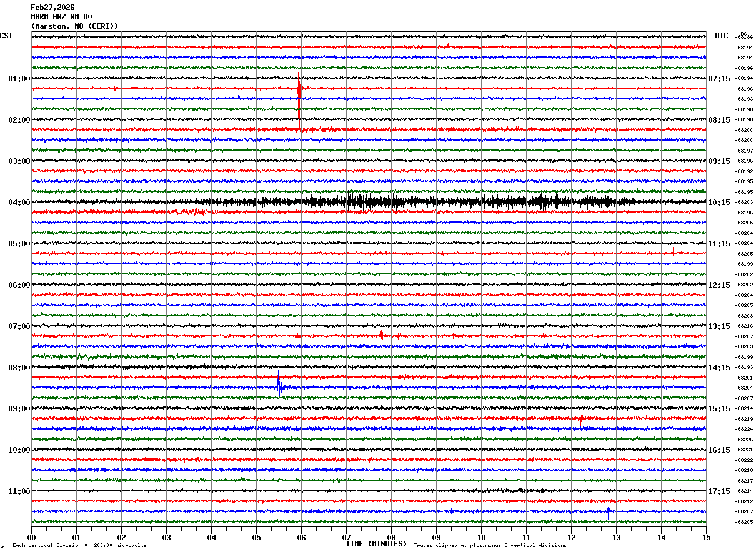The height and width of the screenshot is (554, 756).
Task: Select the 03:00 CST time label
Action: click(19, 161)
